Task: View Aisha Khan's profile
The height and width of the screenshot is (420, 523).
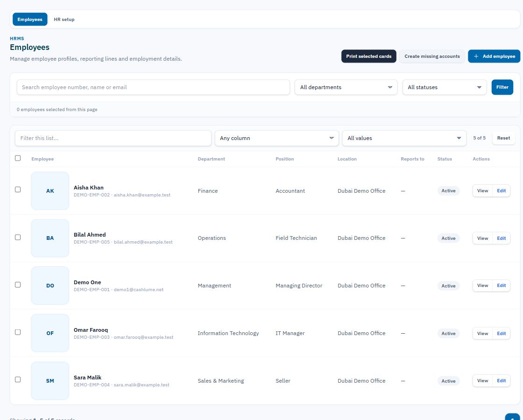Action: 482,191
